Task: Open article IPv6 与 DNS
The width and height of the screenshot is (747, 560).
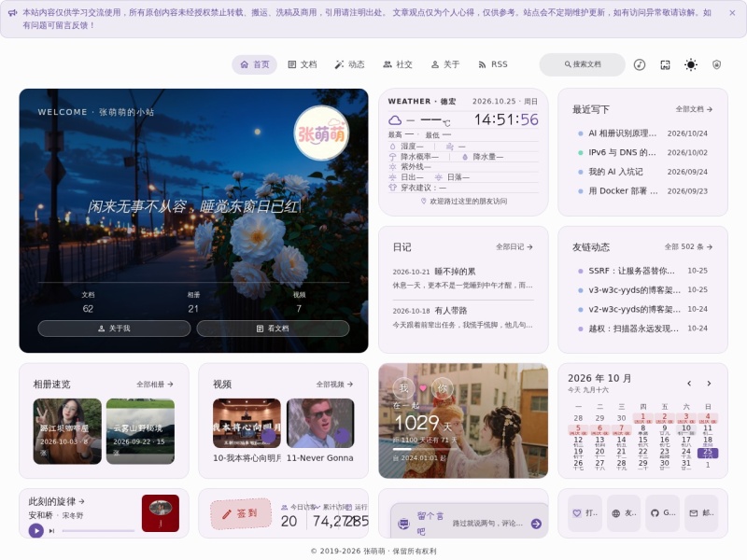Action: click(642, 152)
